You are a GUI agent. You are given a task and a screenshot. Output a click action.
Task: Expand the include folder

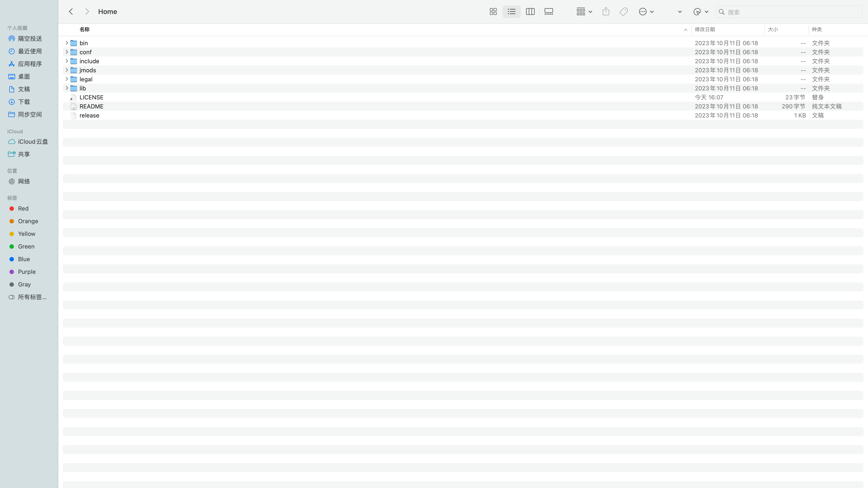pyautogui.click(x=67, y=61)
